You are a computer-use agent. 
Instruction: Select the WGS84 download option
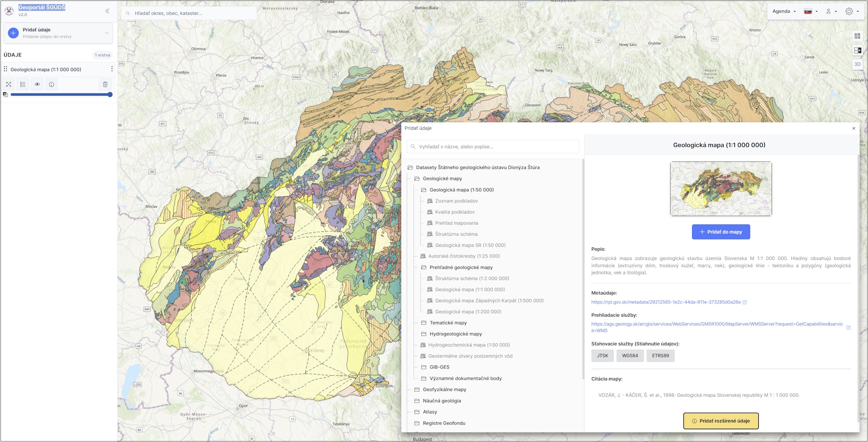click(630, 356)
